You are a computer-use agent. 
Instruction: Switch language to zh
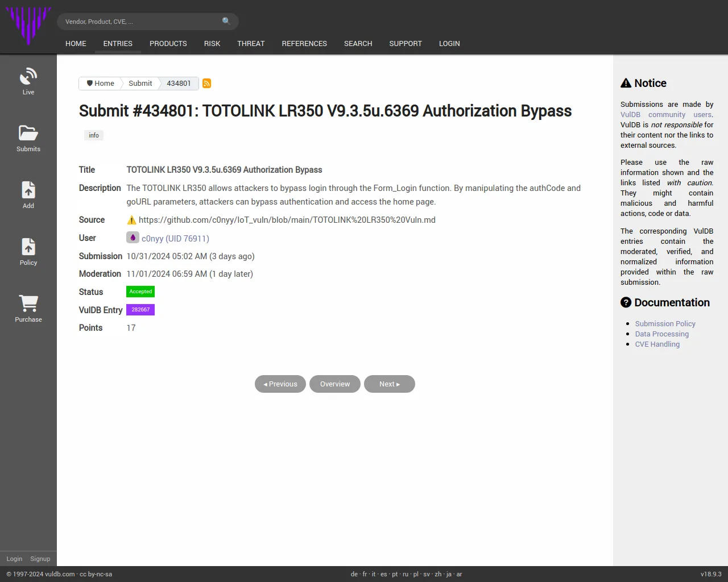pos(438,574)
